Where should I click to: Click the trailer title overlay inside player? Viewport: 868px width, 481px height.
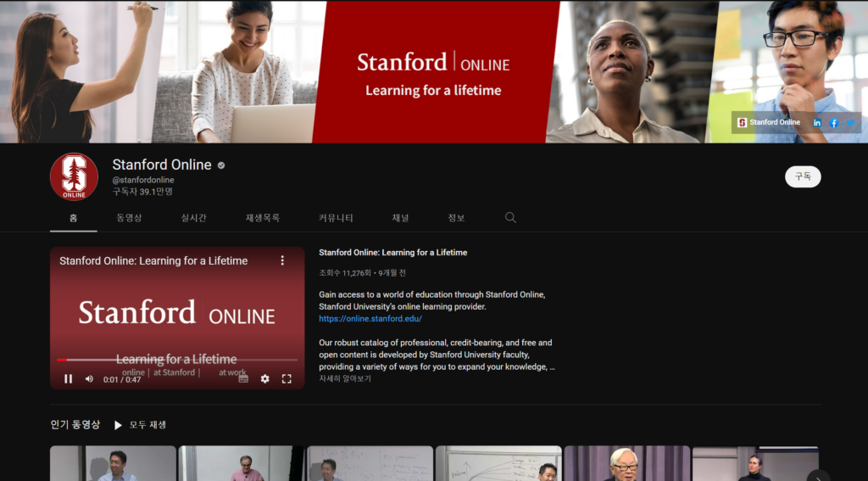153,260
